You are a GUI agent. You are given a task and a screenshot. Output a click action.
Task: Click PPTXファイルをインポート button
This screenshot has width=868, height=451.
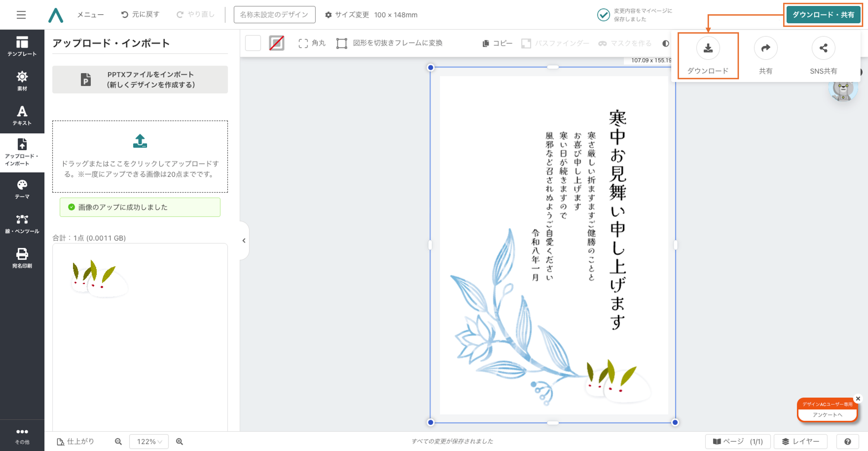[x=140, y=80]
